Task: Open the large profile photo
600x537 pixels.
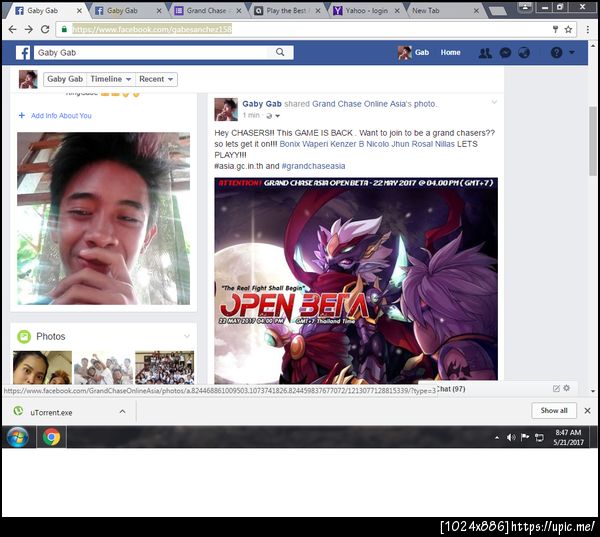Action: 103,219
